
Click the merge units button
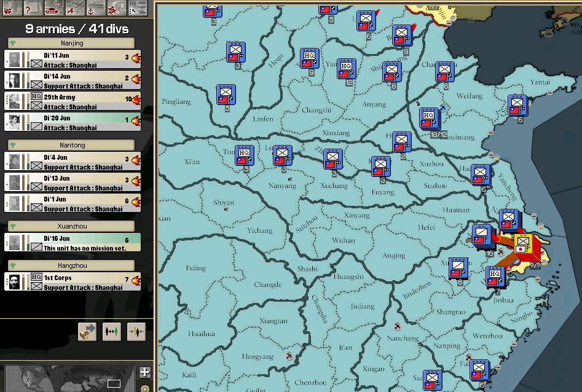pyautogui.click(x=136, y=331)
